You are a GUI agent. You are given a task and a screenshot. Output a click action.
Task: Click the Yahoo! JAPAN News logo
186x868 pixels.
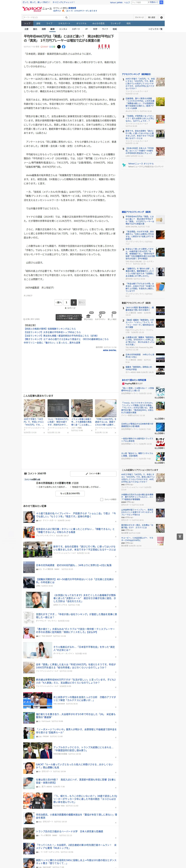[x=37, y=9]
